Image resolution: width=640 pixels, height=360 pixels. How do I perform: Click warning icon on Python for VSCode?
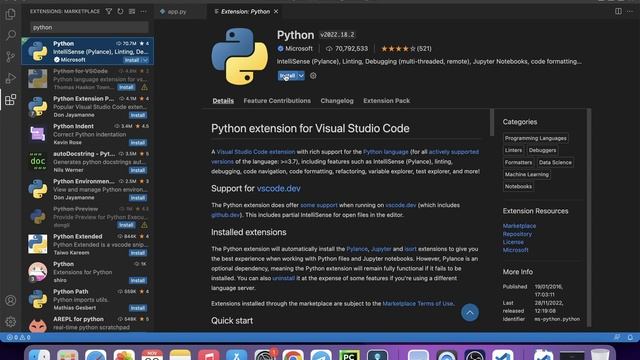(144, 87)
